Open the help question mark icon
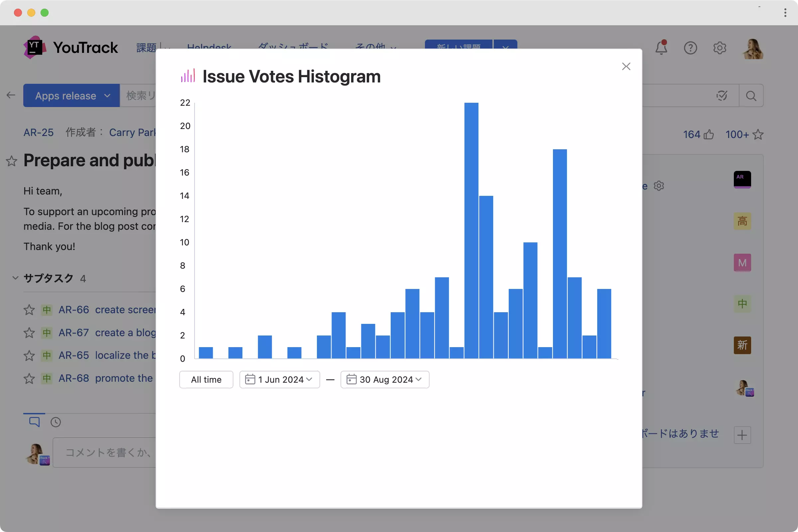 pyautogui.click(x=690, y=48)
